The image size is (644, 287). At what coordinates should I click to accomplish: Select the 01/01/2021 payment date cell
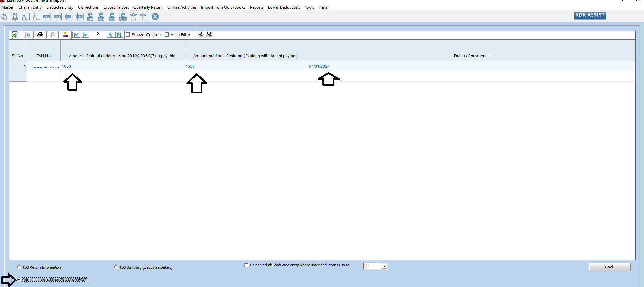click(471, 66)
